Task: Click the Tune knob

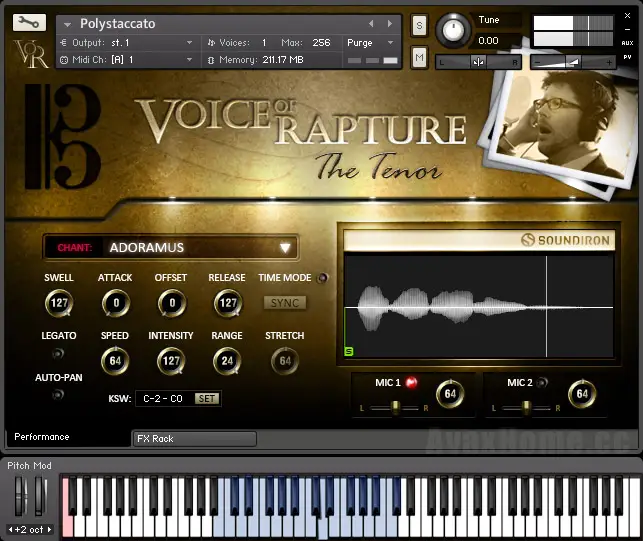Action: pyautogui.click(x=453, y=30)
